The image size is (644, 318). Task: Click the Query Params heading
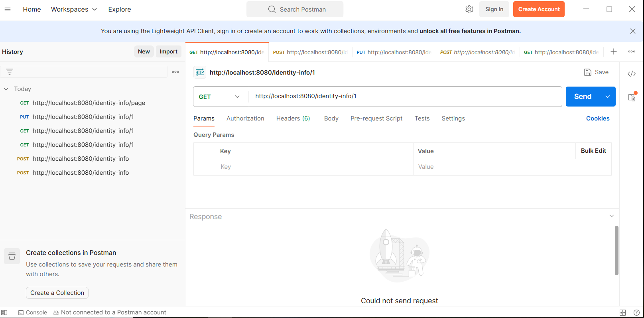coord(214,135)
